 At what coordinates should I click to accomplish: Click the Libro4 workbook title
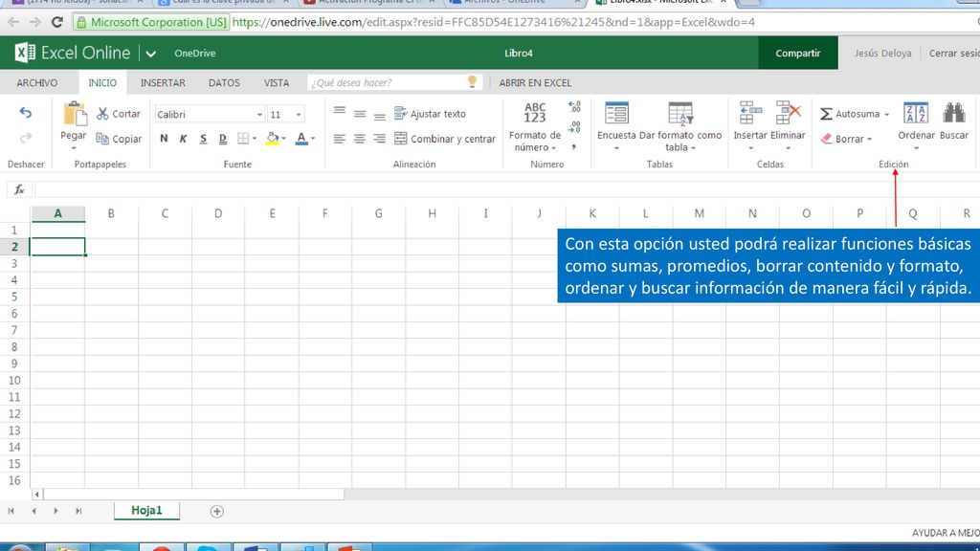pyautogui.click(x=518, y=54)
